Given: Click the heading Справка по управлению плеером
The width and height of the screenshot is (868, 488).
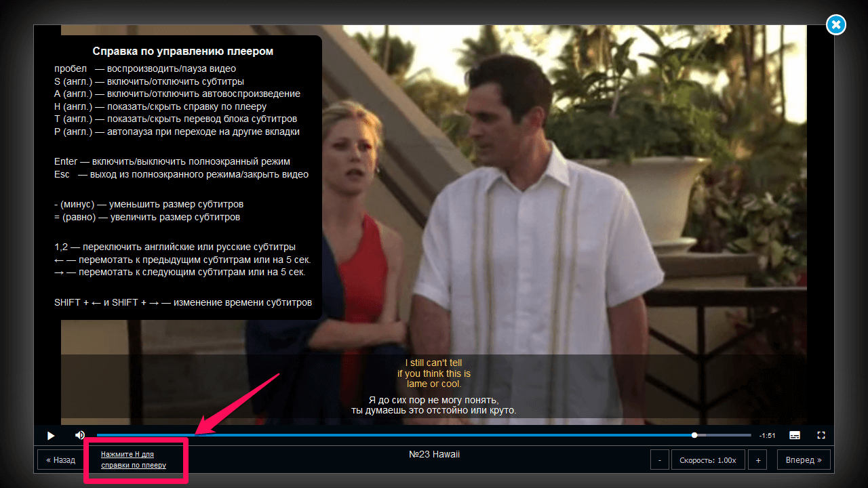Looking at the screenshot, I should (183, 51).
